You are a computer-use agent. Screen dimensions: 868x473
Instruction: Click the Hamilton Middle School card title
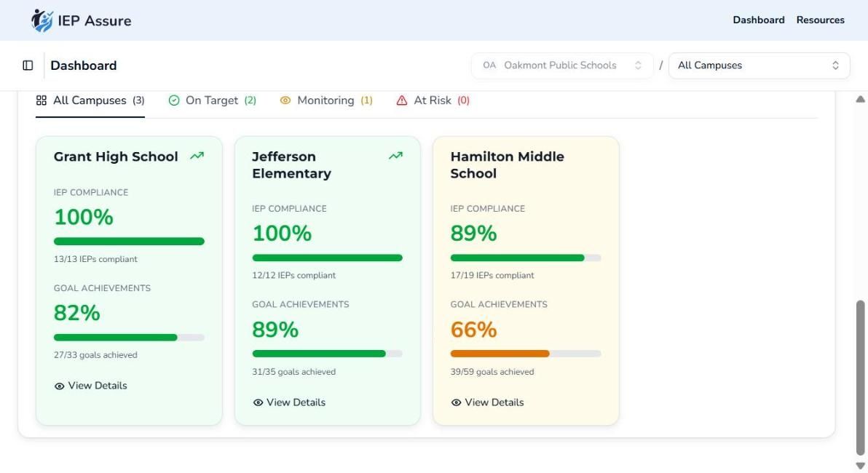507,165
